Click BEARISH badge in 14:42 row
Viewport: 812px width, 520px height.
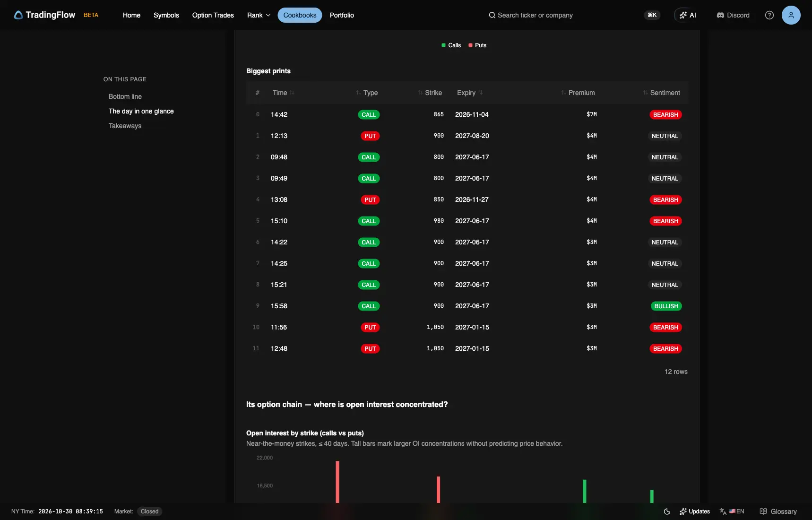point(665,114)
